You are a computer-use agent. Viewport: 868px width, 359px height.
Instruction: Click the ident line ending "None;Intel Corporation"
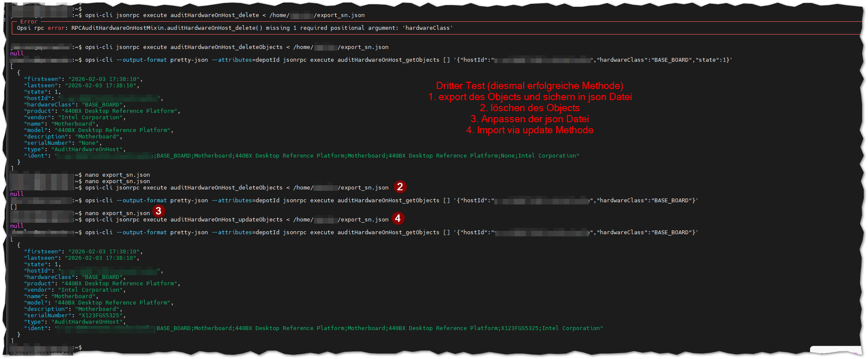[302, 156]
